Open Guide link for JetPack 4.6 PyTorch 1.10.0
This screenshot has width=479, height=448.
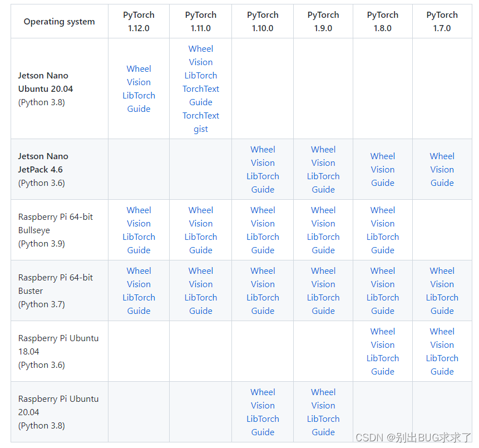click(x=263, y=190)
